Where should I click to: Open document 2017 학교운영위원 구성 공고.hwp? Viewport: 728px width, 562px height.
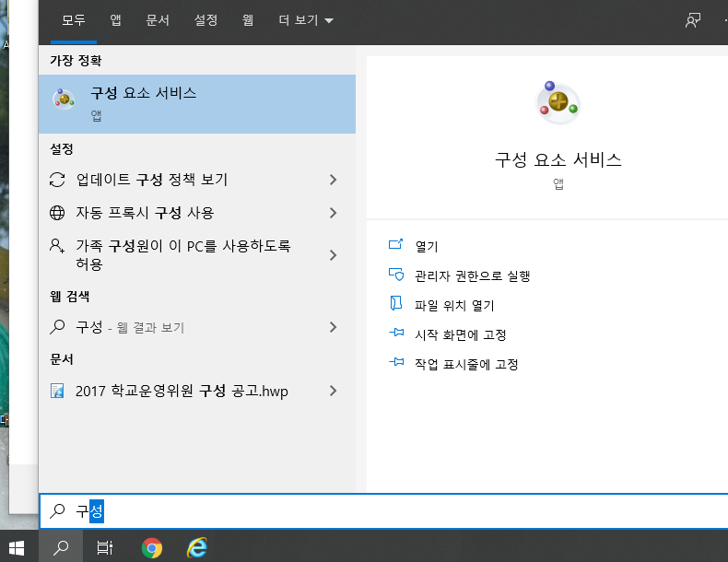(197, 391)
